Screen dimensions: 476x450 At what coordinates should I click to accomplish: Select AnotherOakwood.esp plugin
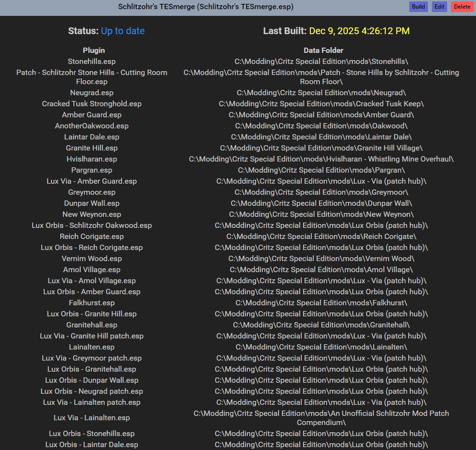click(92, 126)
